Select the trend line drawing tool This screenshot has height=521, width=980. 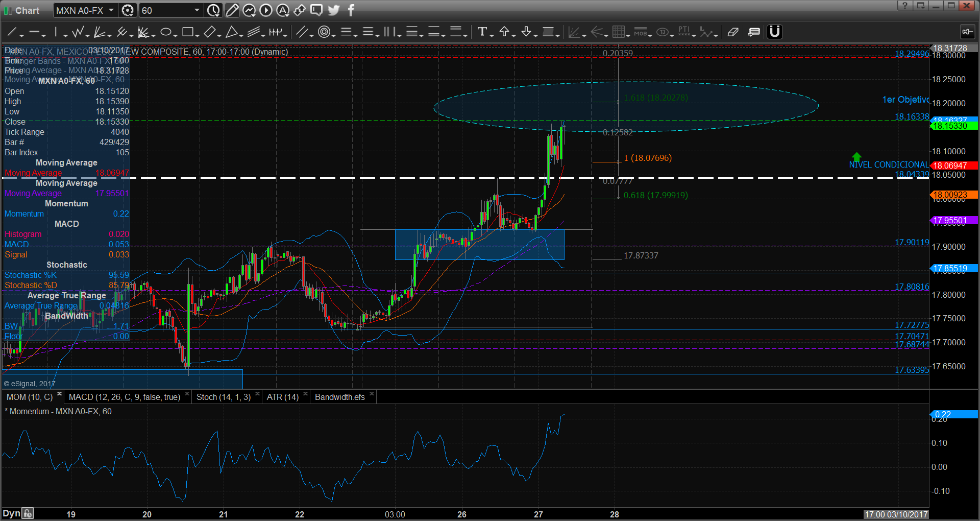[12, 32]
